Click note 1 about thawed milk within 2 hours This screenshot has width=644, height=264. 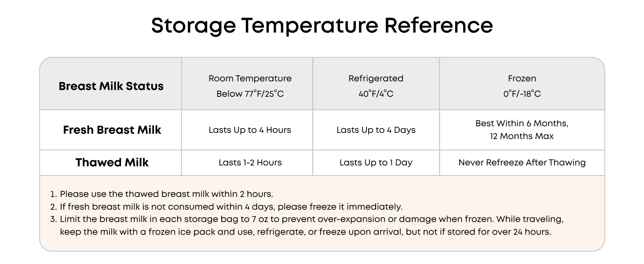161,194
